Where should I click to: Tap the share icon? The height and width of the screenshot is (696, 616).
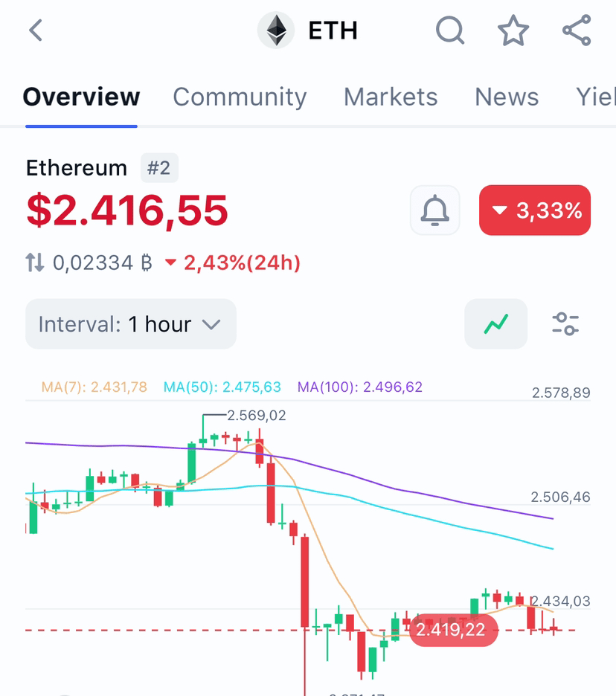click(577, 30)
